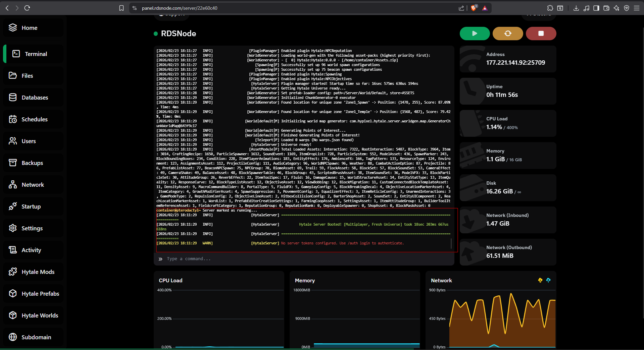
Task: Stop the server with the red button
Action: click(x=541, y=34)
